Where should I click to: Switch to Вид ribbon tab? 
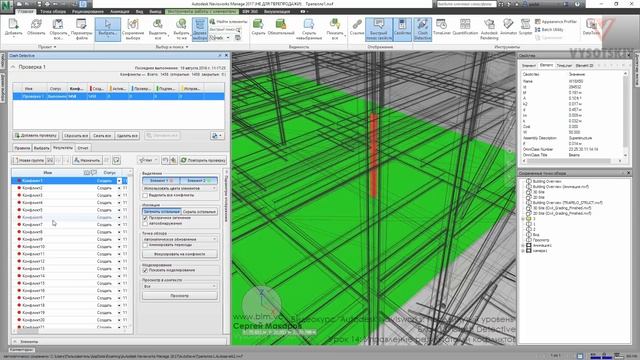139,11
